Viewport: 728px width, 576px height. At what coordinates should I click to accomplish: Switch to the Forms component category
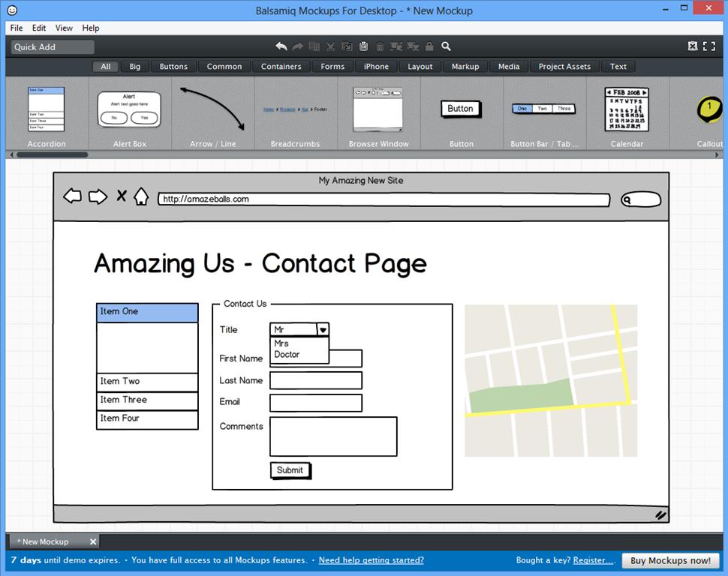pyautogui.click(x=332, y=66)
